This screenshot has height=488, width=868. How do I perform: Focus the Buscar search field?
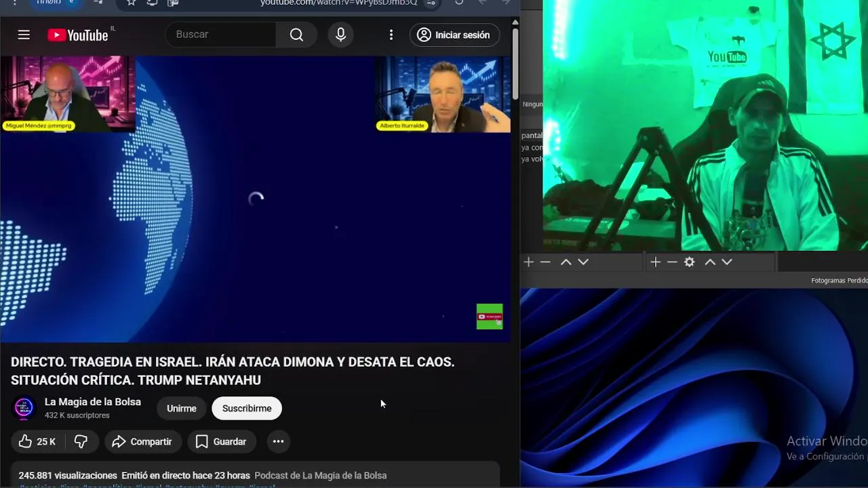point(220,35)
